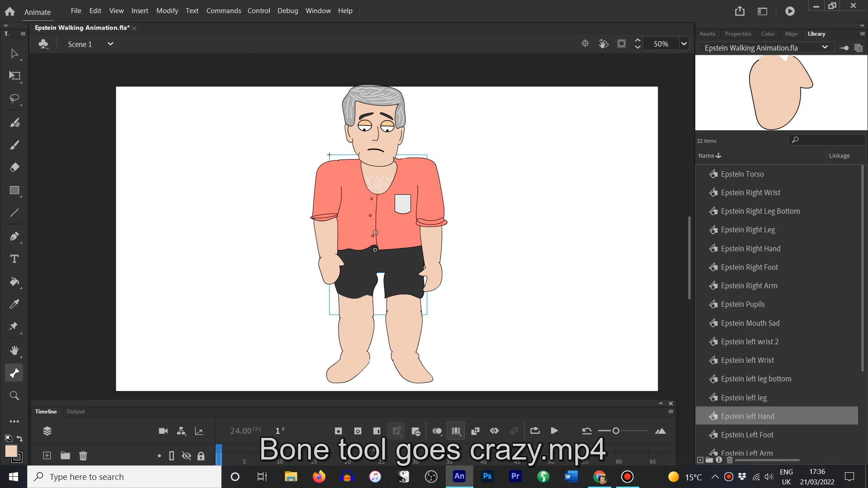Choose the Text tool
This screenshot has width=868, height=488.
click(x=14, y=258)
